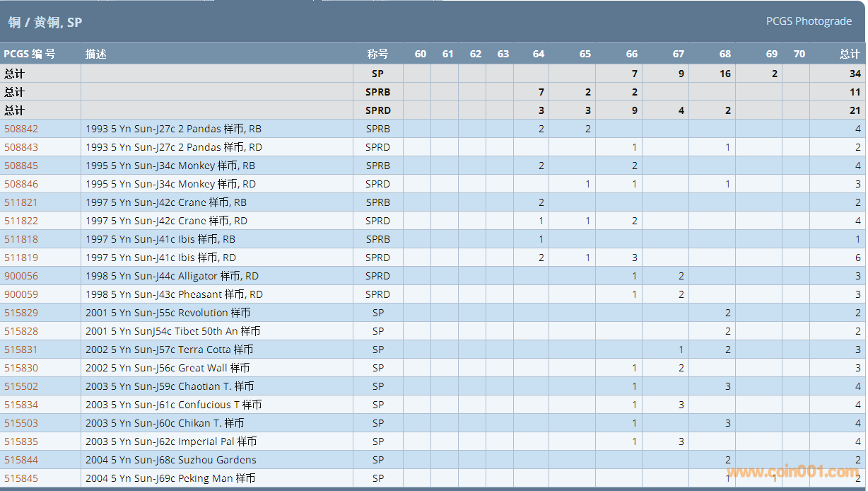Viewport: 868px width, 491px height.
Task: Open PCGS number 508846 link
Action: pyautogui.click(x=21, y=184)
